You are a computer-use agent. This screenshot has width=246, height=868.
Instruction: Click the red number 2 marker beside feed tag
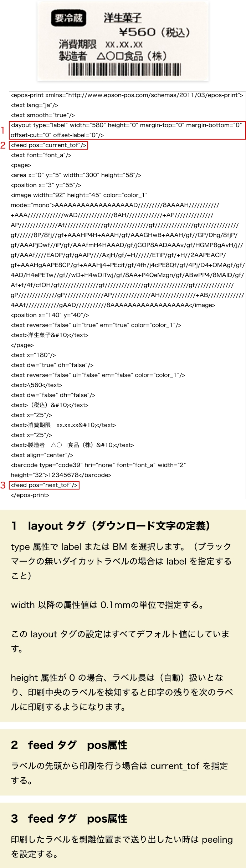3,145
